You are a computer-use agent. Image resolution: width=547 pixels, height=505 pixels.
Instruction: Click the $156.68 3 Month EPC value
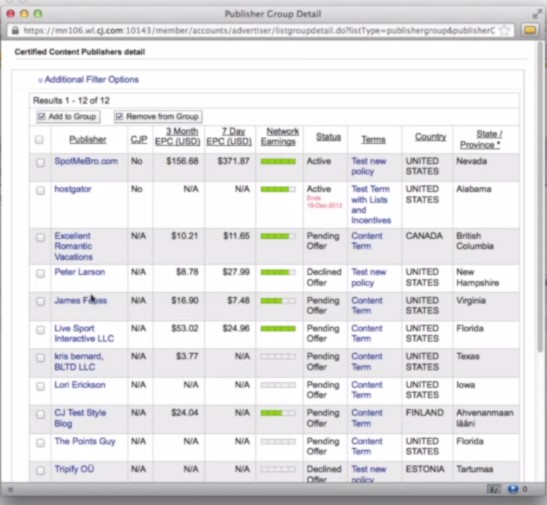tap(182, 161)
